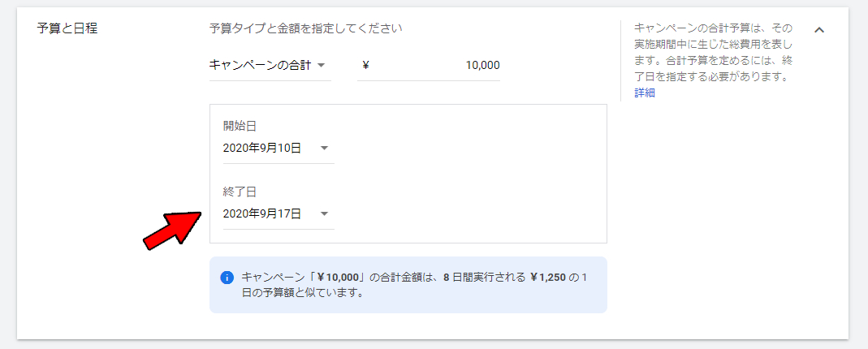Click the arrow next to 2020年9月10日

pyautogui.click(x=324, y=148)
